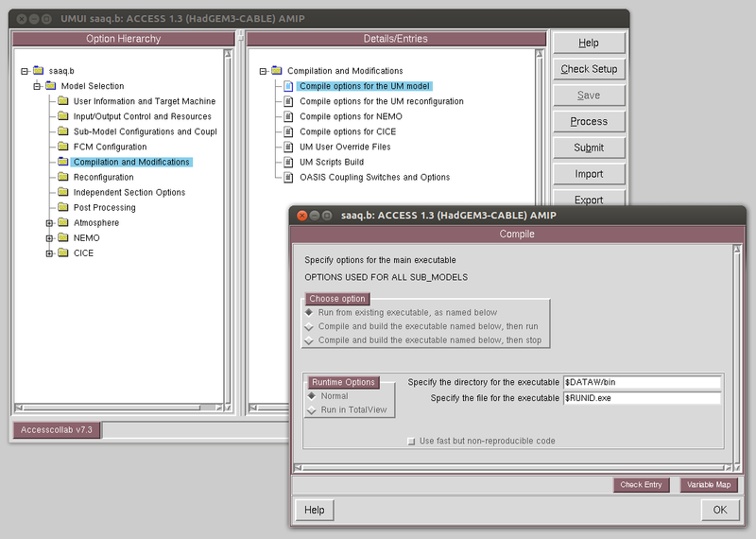
Task: Click the Import button
Action: pos(589,174)
